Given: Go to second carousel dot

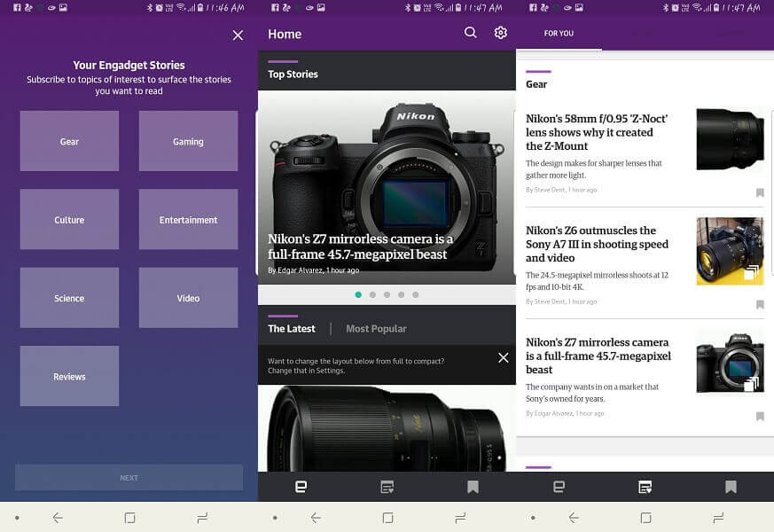Looking at the screenshot, I should (x=372, y=294).
